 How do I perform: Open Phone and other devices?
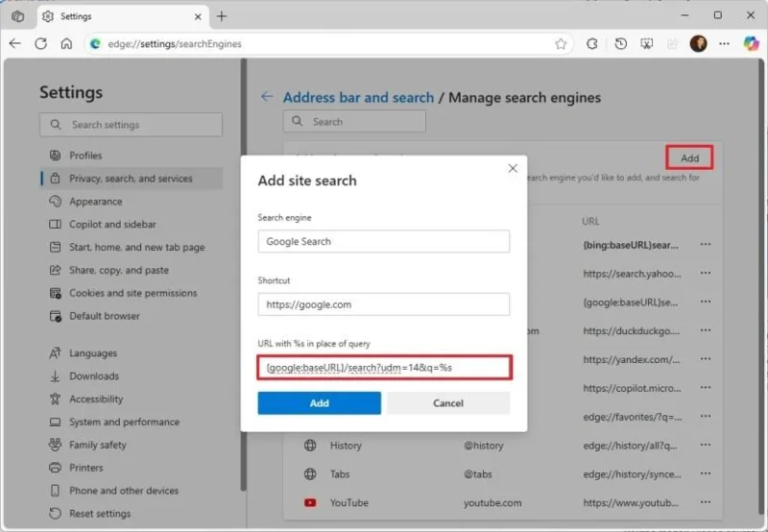pos(131,491)
